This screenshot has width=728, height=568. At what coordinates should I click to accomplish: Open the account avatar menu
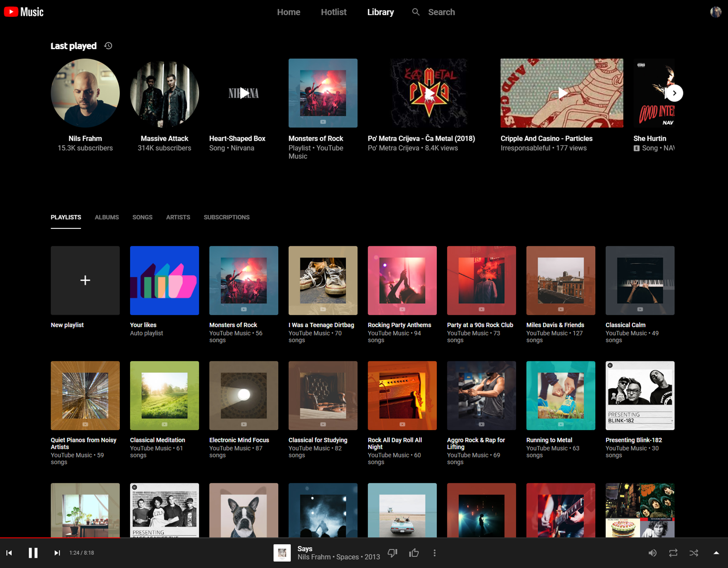716,12
